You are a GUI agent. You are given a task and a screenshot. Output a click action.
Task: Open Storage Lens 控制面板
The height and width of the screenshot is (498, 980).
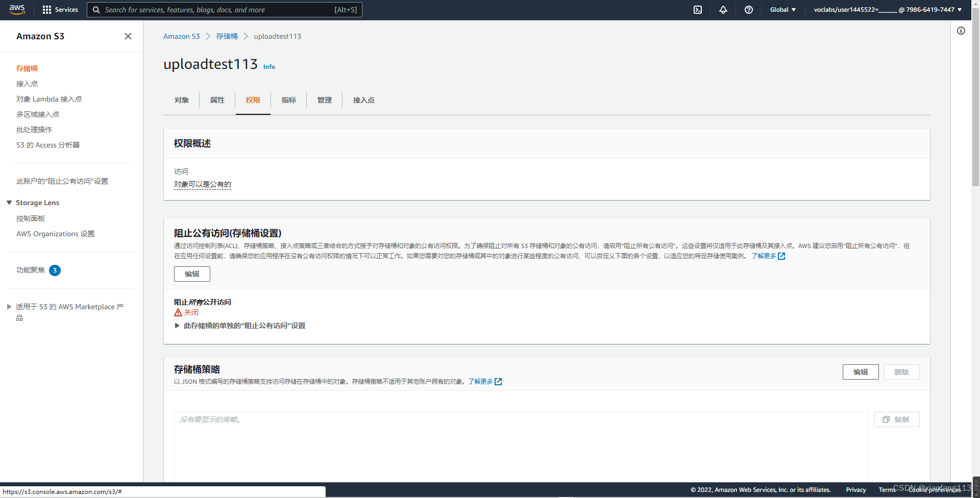[x=31, y=218]
